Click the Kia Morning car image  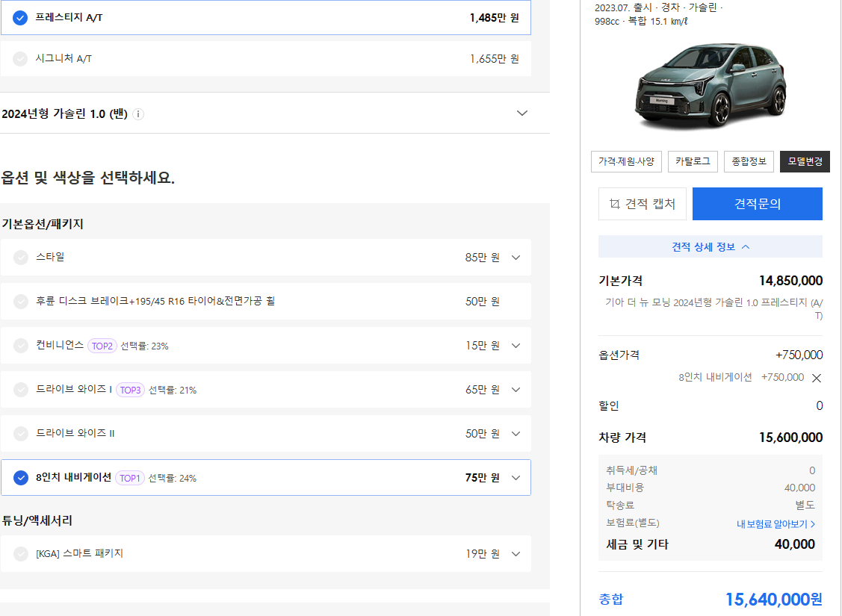coord(710,86)
